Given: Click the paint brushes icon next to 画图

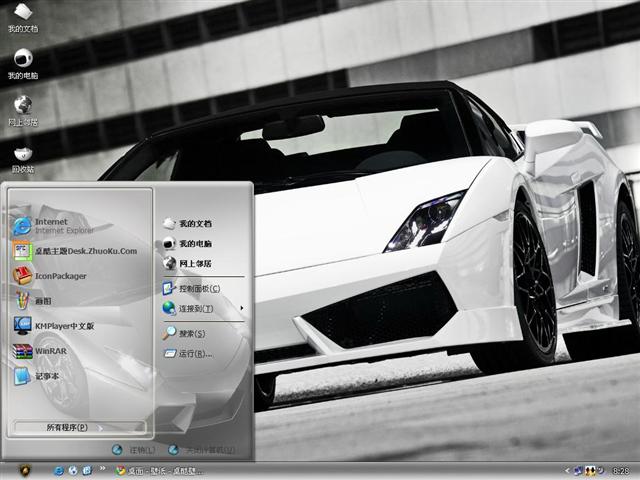Looking at the screenshot, I should [x=22, y=300].
